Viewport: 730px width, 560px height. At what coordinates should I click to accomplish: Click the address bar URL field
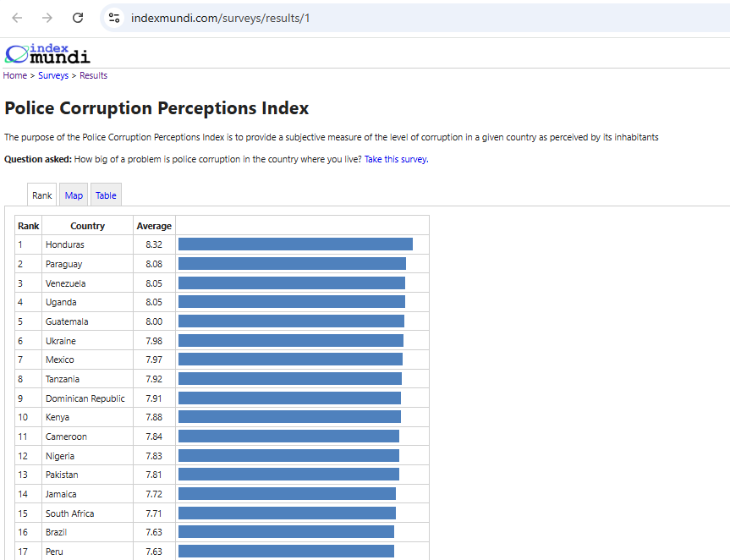(x=338, y=18)
